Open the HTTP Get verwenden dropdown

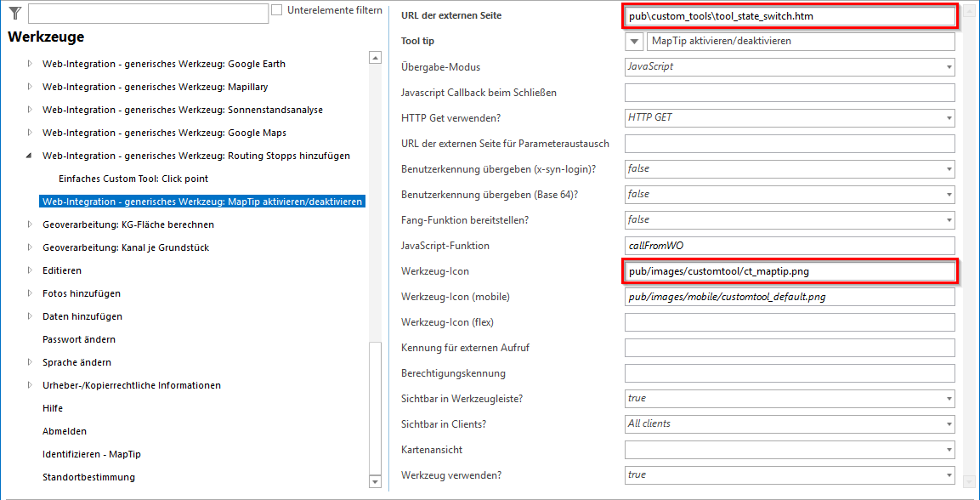(948, 117)
